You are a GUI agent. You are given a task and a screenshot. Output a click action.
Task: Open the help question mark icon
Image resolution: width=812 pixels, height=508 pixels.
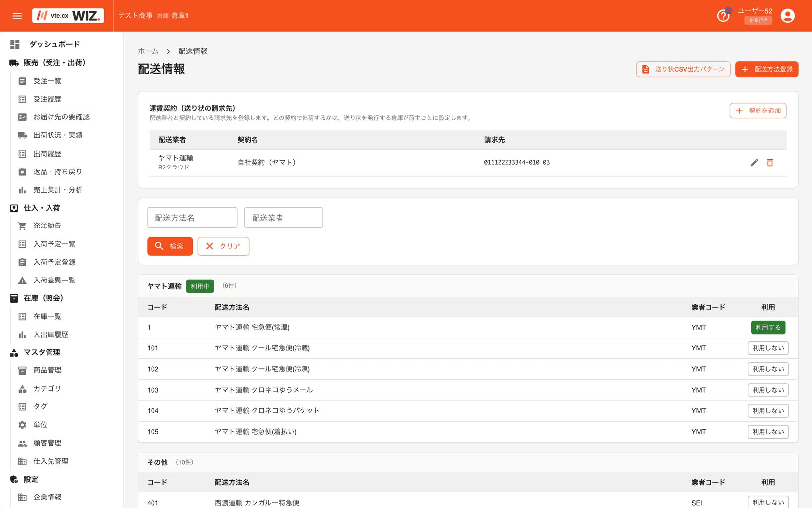(723, 16)
